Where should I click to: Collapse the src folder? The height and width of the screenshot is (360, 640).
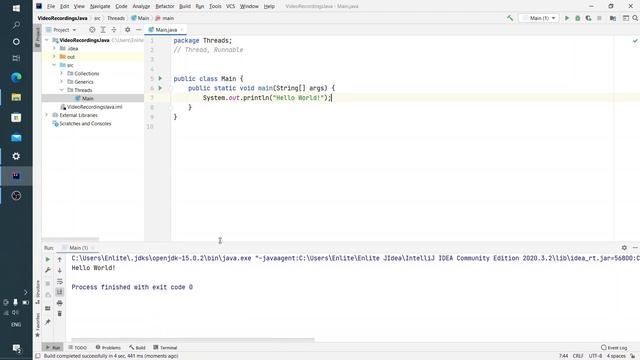click(x=54, y=65)
